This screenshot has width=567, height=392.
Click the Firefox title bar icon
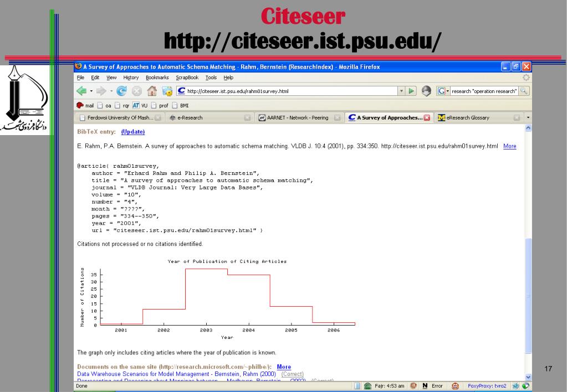pos(78,66)
